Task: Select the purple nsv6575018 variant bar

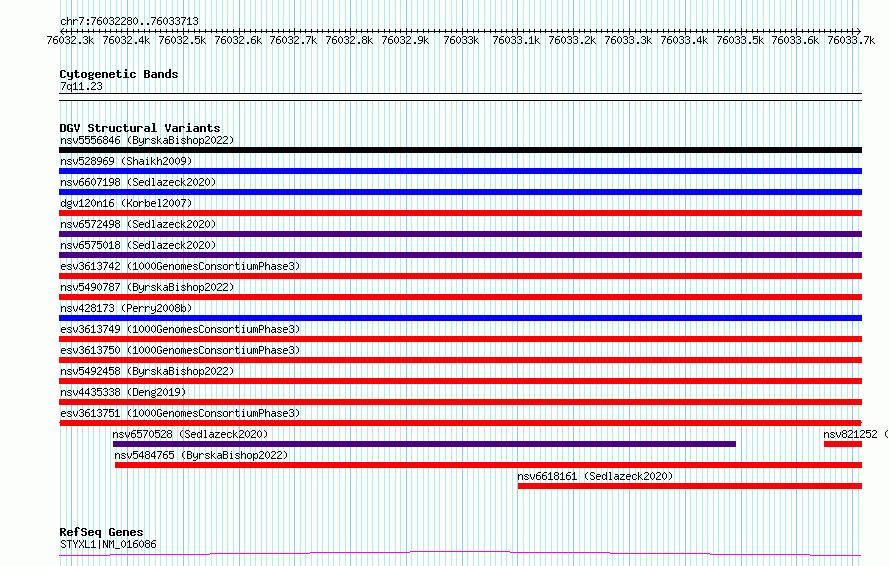Action: coord(460,255)
